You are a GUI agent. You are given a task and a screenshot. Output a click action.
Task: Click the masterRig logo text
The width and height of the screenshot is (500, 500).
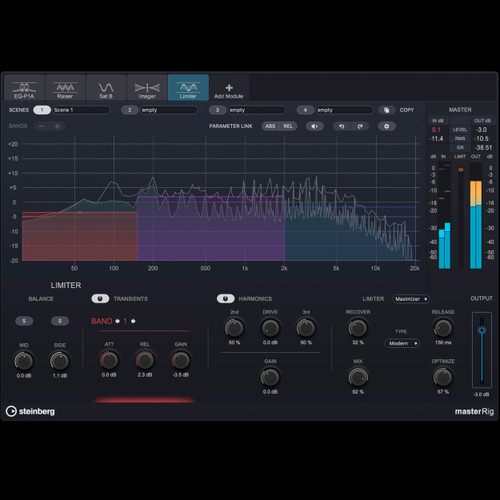[474, 412]
